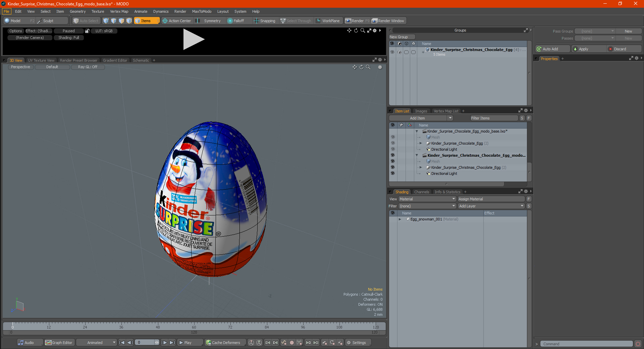The width and height of the screenshot is (644, 349).
Task: Go to first frame in transport bar
Action: [122, 343]
